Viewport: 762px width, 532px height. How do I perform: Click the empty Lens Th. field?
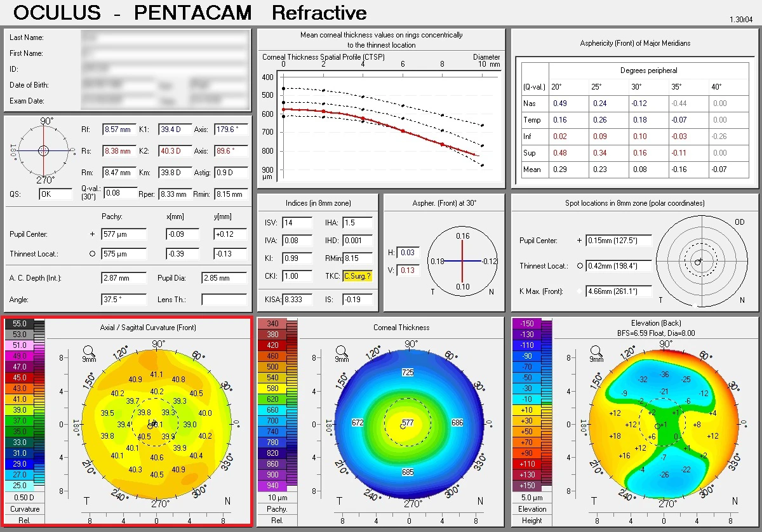point(224,300)
